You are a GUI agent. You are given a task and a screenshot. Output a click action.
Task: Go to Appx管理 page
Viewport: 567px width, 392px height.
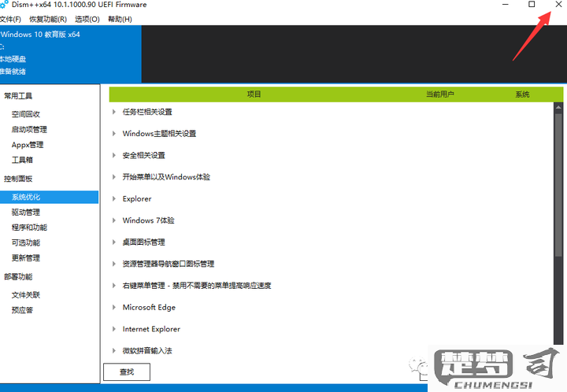(x=28, y=145)
